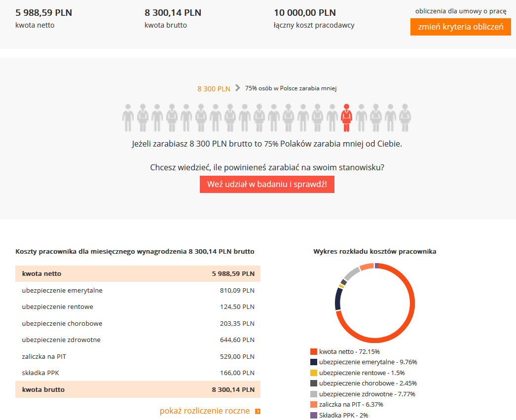Click the '5 988,59 PLN' kwota netto heading
Viewport: 516px width, 420px height.
[x=43, y=12]
